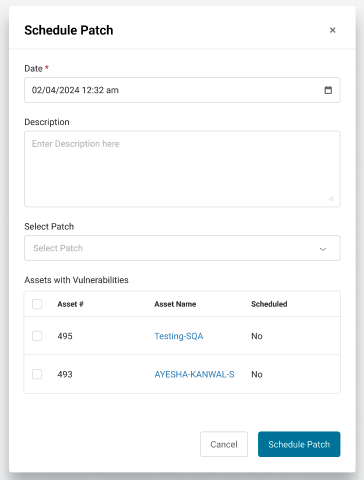The width and height of the screenshot is (364, 480).
Task: Close the Schedule Patch dialog with X
Action: click(332, 30)
